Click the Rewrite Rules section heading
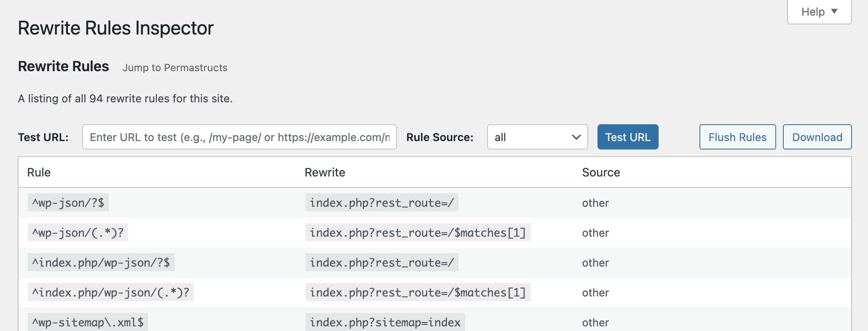Viewport: 868px width, 331px height. pos(64,67)
